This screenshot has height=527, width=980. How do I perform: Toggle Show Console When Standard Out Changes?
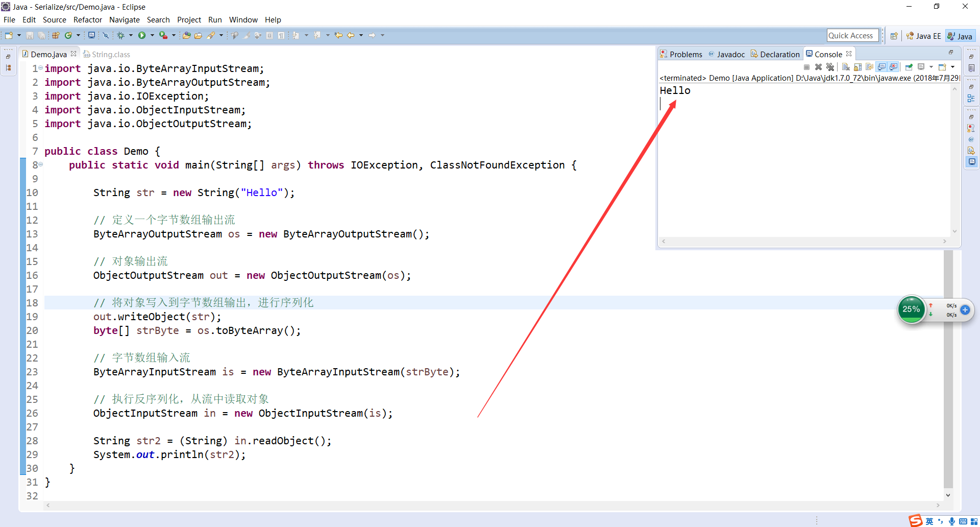(x=881, y=67)
